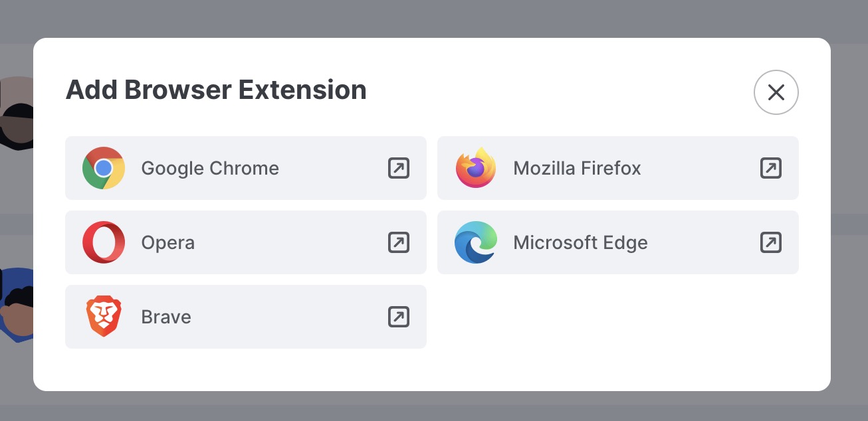The width and height of the screenshot is (868, 421).
Task: Click the dimmed backdrop above the dialog
Action: 434,19
